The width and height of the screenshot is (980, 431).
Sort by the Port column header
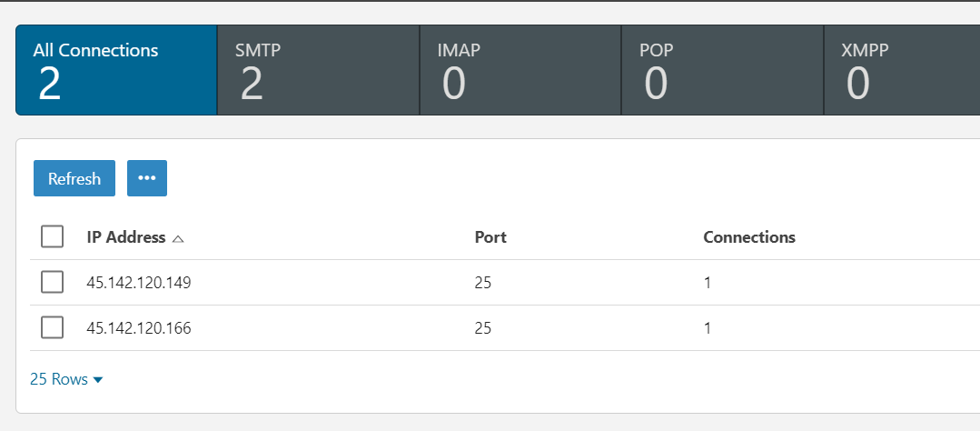490,237
